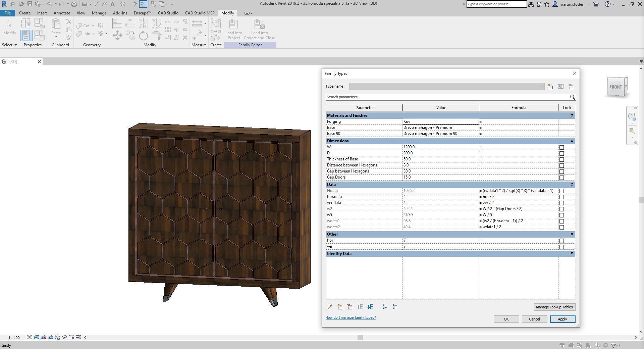Lock the Gap Doors parameter
Viewport: 644px width, 349px height.
(x=561, y=178)
